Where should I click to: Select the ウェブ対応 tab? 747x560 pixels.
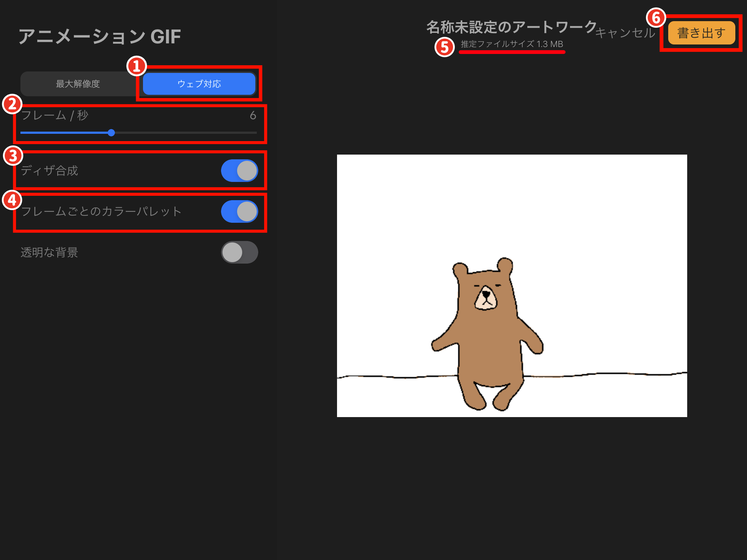[199, 84]
